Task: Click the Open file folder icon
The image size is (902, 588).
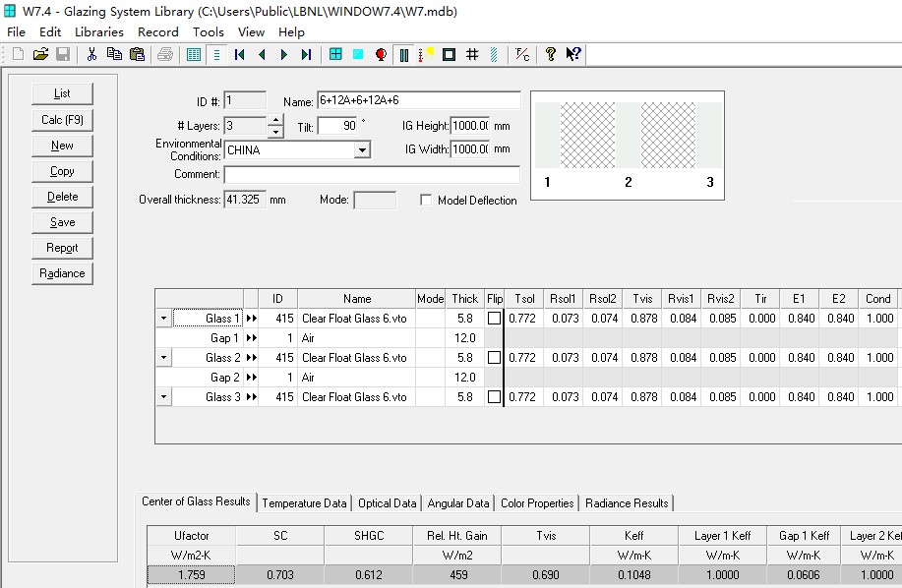Action: 40,55
